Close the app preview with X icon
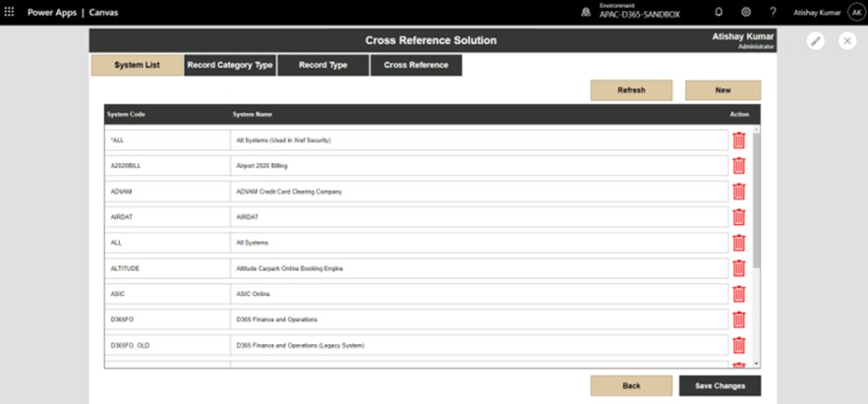This screenshot has width=868, height=404. [847, 41]
